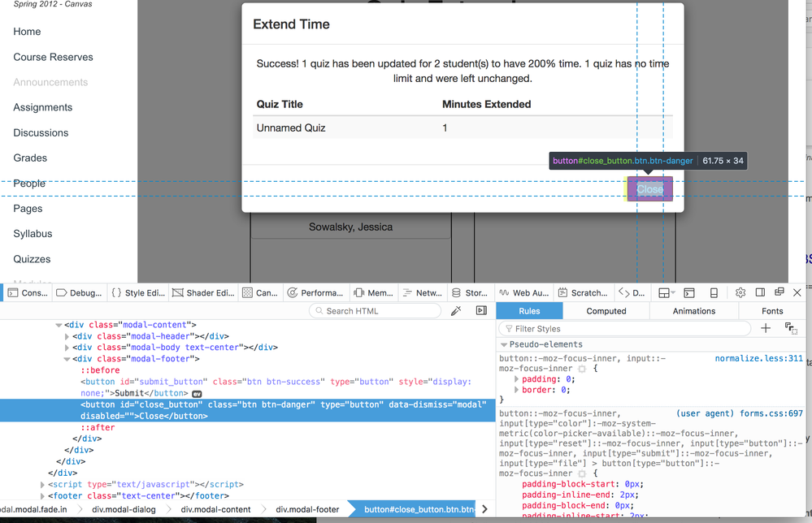Go to Assignments in course navigation
The width and height of the screenshot is (812, 523).
(x=43, y=107)
